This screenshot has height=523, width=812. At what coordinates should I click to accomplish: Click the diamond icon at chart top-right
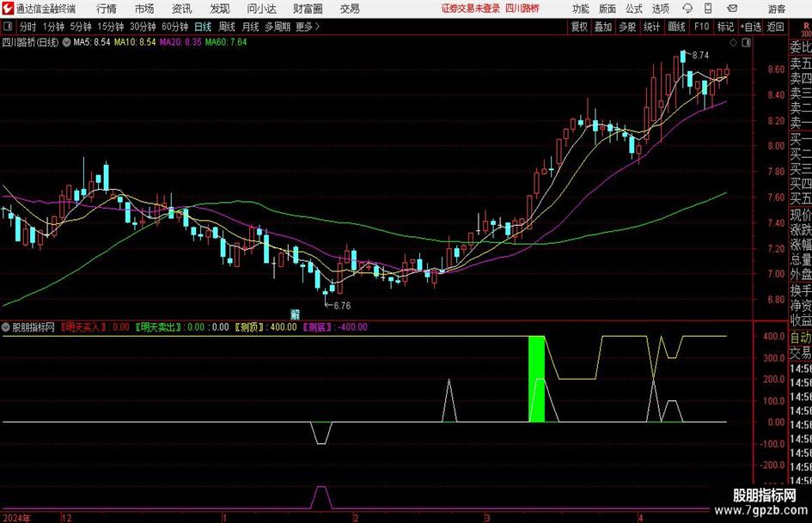tap(733, 43)
